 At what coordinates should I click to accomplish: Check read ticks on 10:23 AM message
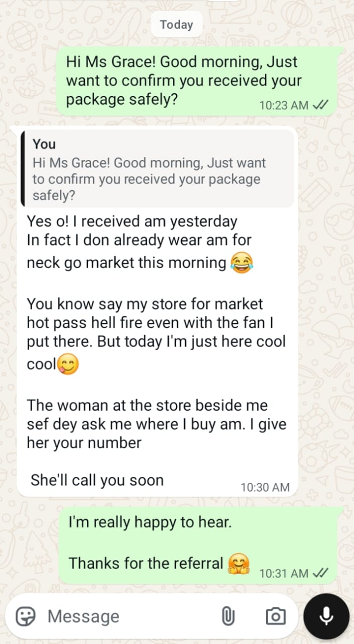tap(320, 105)
